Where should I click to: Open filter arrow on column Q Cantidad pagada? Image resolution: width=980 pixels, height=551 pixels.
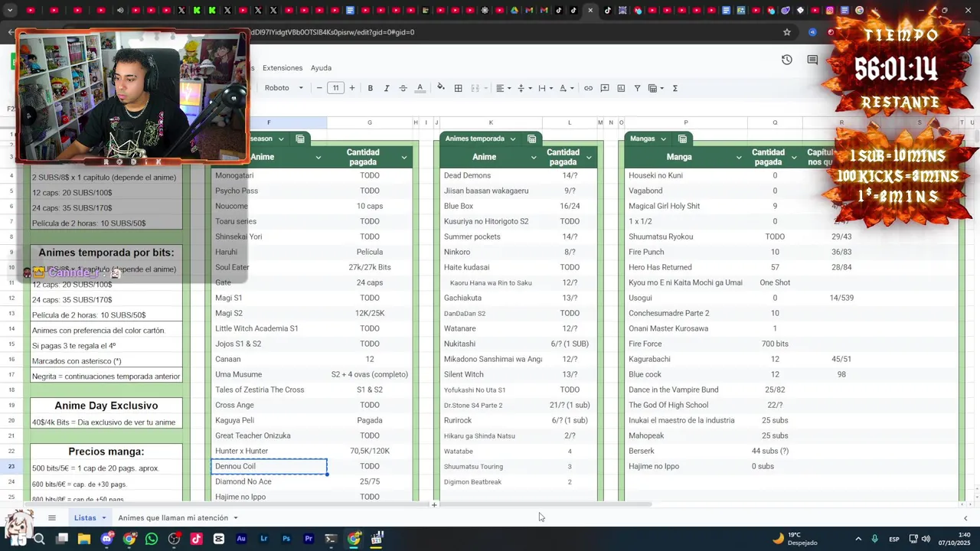click(x=794, y=158)
